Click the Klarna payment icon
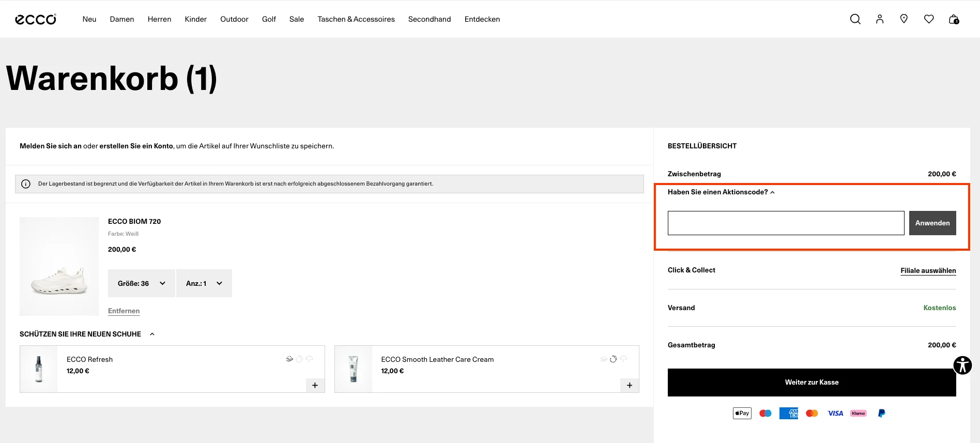Screen dimensions: 980x443 pyautogui.click(x=859, y=413)
